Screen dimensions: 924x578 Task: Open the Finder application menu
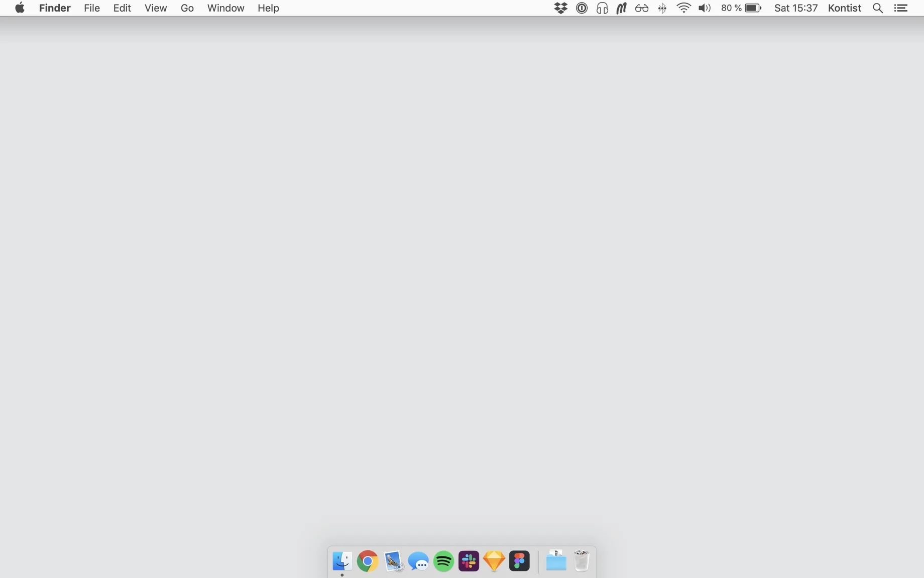(55, 8)
